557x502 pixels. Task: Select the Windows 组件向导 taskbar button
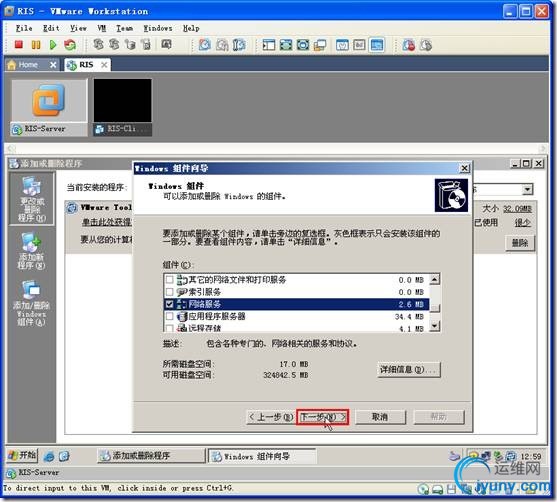(261, 456)
